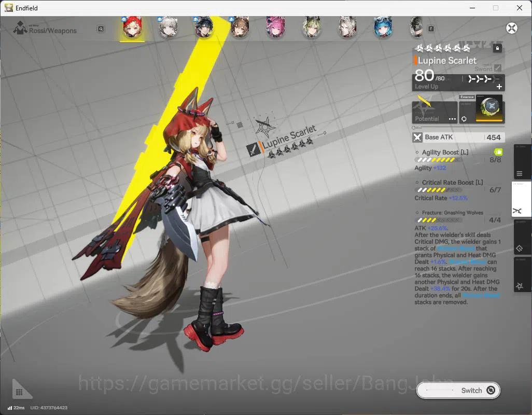This screenshot has height=415, width=532.
Task: Click the Switch weapon button
Action: click(x=458, y=391)
